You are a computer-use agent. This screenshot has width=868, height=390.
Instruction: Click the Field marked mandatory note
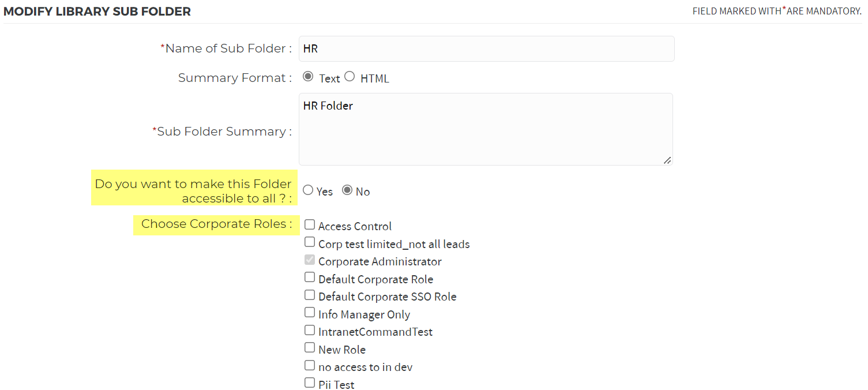[x=777, y=11]
